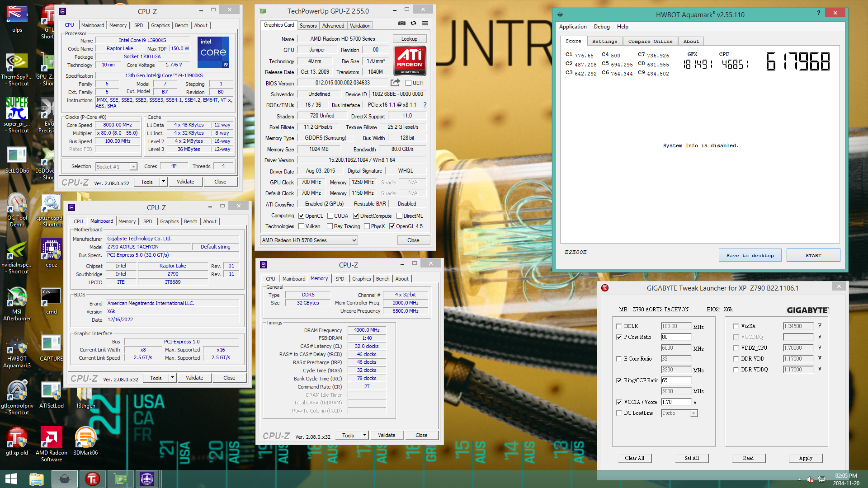
Task: Open the ATISetLod desktop icon
Action: click(x=51, y=395)
